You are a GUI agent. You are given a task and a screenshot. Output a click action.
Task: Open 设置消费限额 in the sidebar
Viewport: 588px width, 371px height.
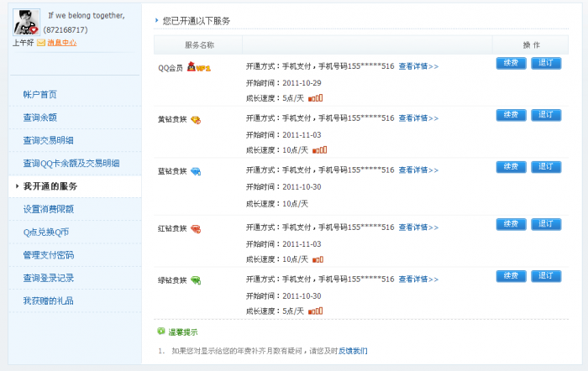[x=49, y=209]
